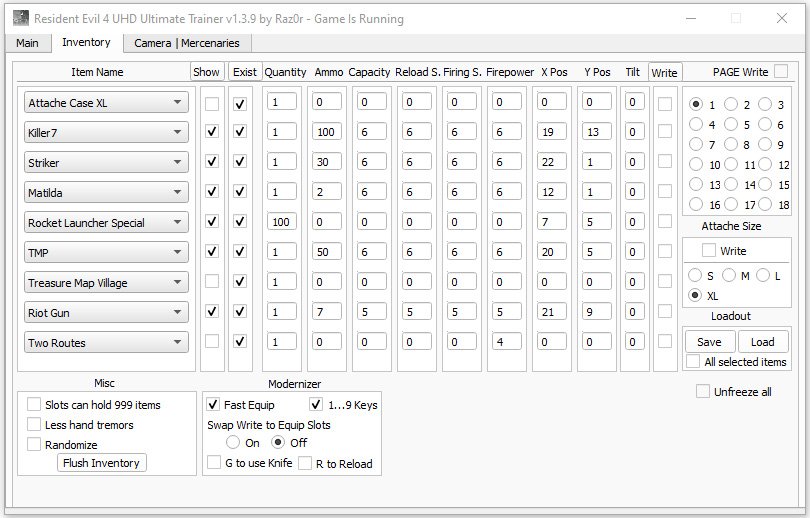The width and height of the screenshot is (810, 518).
Task: Open the TMP item dropdown
Action: point(106,253)
